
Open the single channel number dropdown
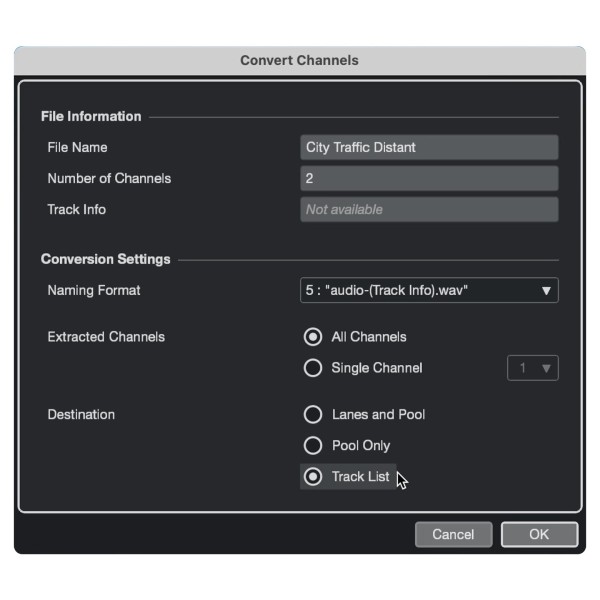pos(533,368)
